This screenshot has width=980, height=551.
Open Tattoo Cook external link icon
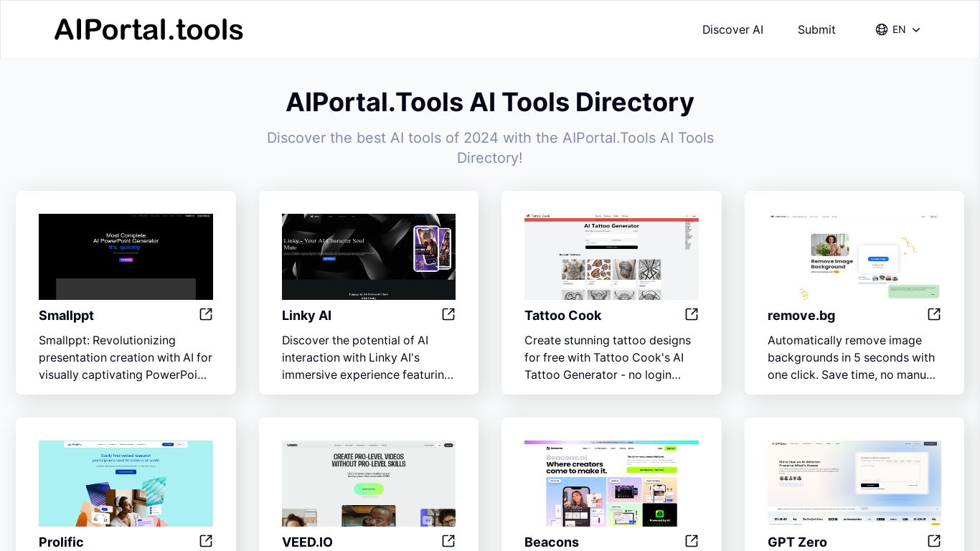pos(692,314)
